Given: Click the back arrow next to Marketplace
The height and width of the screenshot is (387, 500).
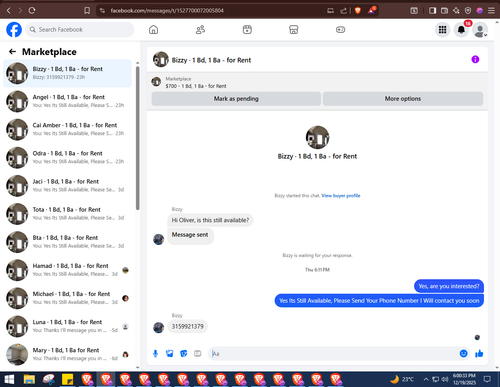Looking at the screenshot, I should click(x=12, y=52).
